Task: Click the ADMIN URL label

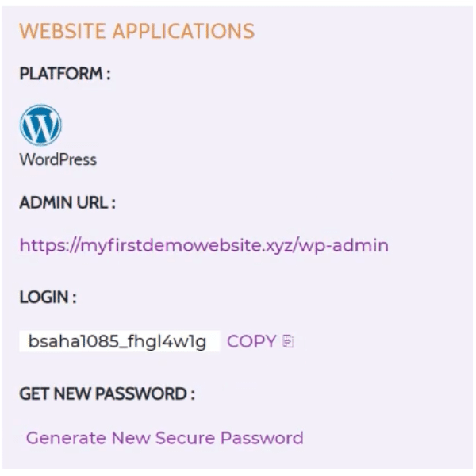Action: click(67, 202)
